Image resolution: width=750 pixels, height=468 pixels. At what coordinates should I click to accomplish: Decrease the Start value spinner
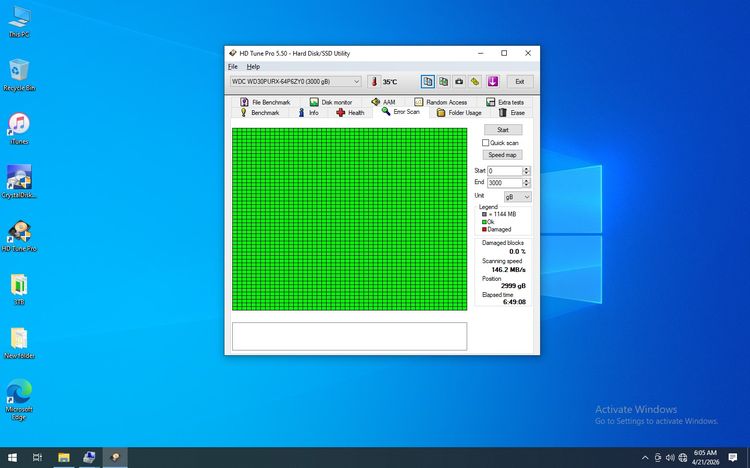(x=526, y=173)
